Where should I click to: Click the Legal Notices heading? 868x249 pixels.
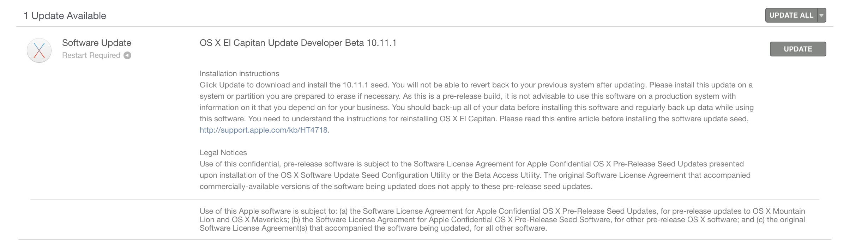tap(223, 153)
